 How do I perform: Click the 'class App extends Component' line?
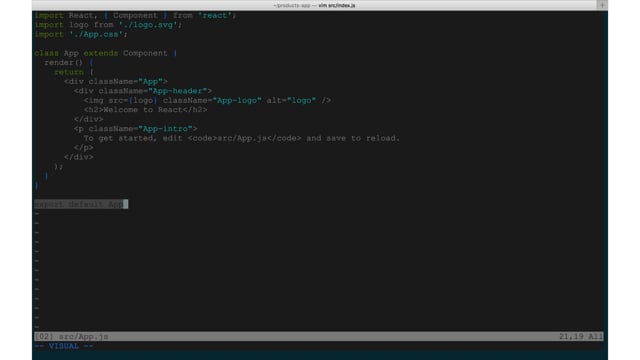tap(106, 53)
